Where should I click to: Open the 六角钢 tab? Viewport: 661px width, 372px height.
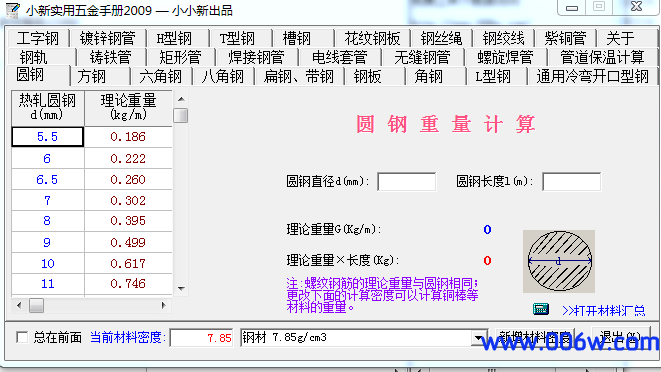(160, 76)
